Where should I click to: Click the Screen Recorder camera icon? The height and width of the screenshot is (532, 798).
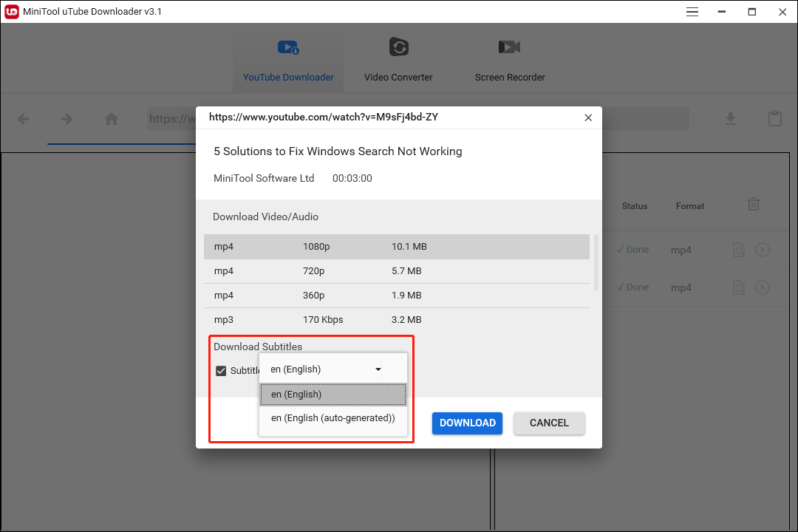click(509, 47)
